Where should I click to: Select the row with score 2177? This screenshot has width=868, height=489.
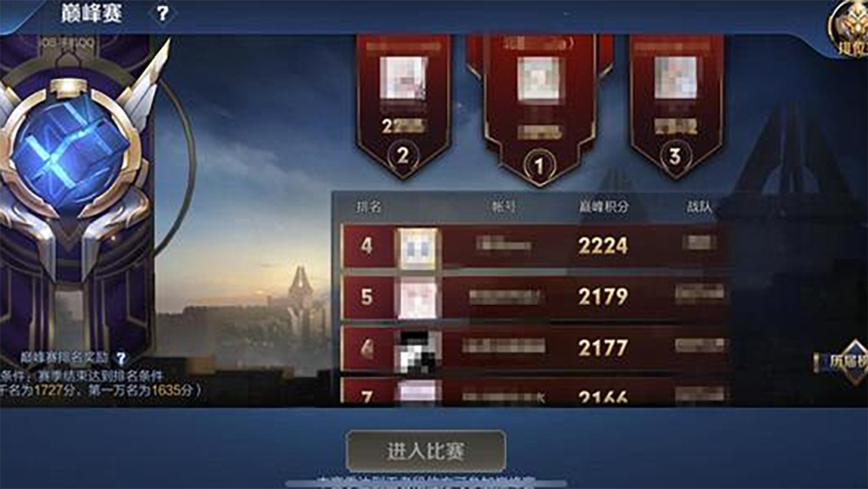pyautogui.click(x=535, y=348)
